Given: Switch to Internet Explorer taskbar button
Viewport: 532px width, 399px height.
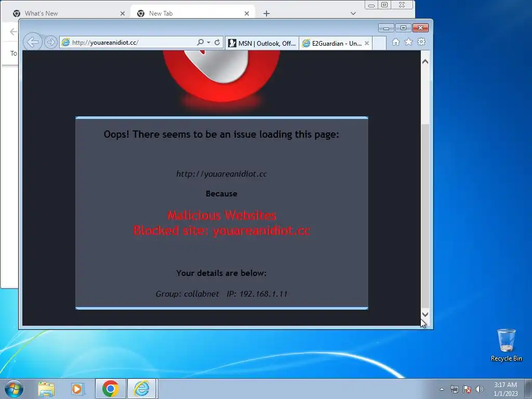Looking at the screenshot, I should [142, 389].
